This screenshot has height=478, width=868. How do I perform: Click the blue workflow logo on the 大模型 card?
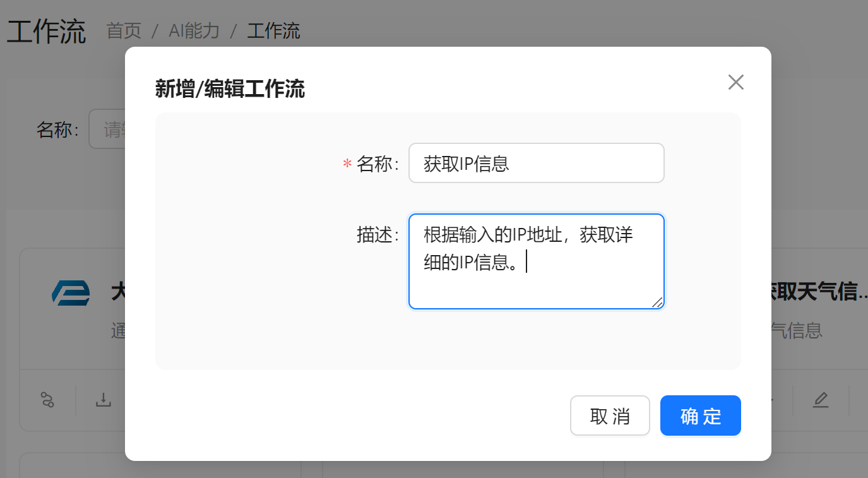70,292
